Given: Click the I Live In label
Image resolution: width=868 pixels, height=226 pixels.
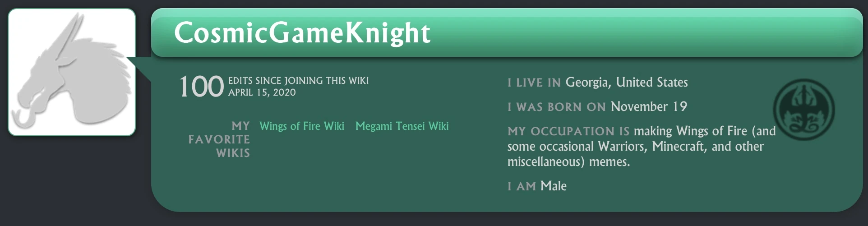Looking at the screenshot, I should pyautogui.click(x=534, y=83).
